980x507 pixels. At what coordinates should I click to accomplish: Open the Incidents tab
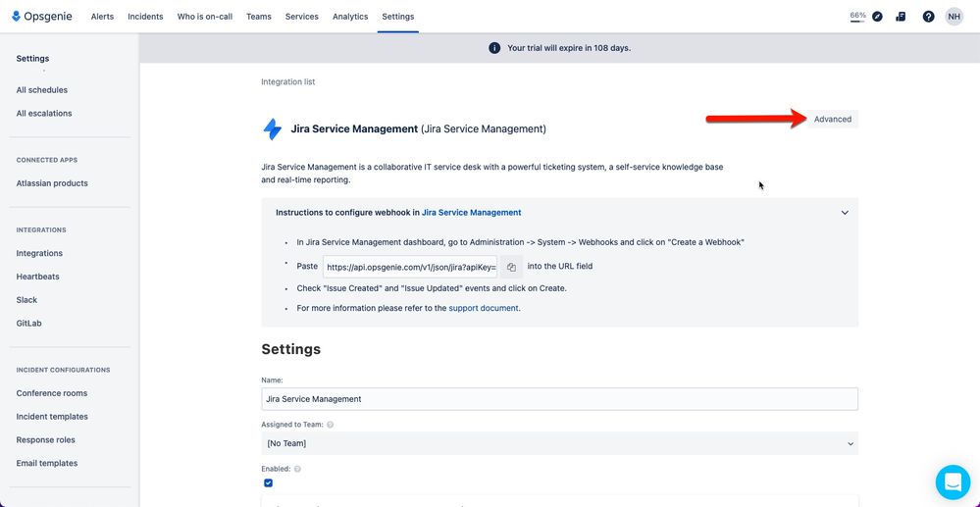click(x=145, y=17)
